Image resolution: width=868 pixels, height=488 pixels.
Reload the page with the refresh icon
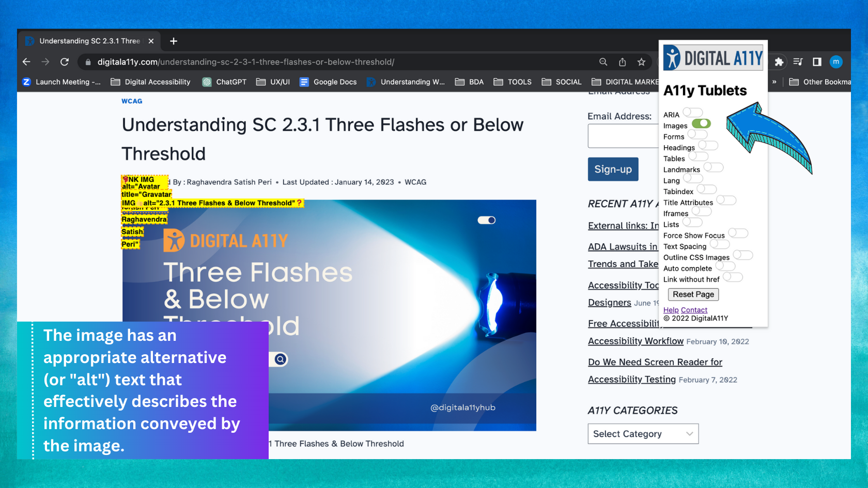click(65, 62)
